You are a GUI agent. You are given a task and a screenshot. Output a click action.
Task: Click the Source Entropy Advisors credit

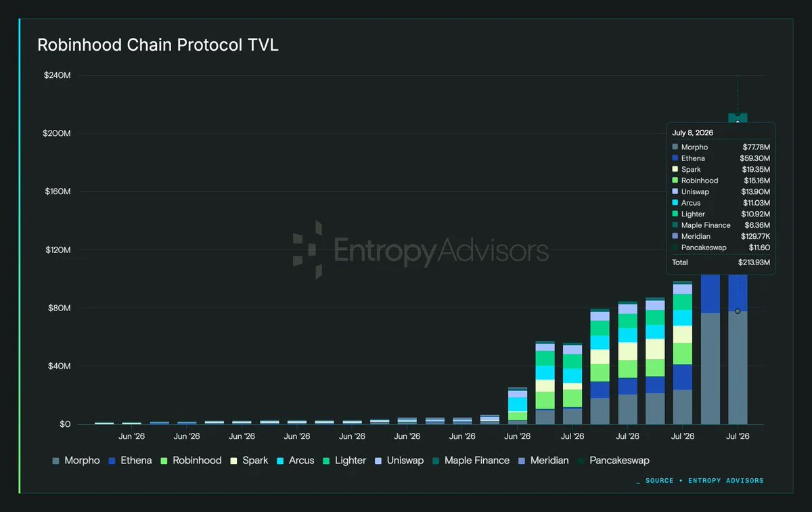[700, 481]
